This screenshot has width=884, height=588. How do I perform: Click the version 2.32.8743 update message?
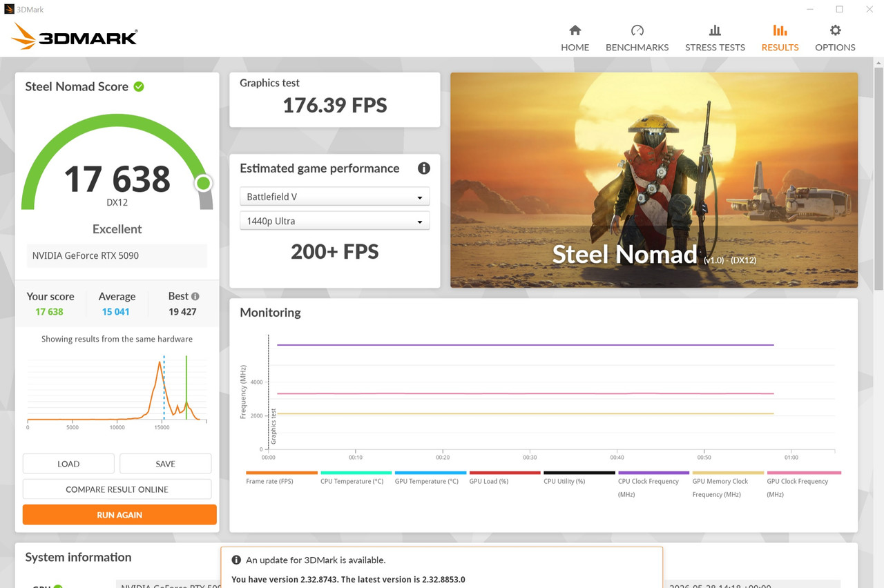pyautogui.click(x=348, y=580)
